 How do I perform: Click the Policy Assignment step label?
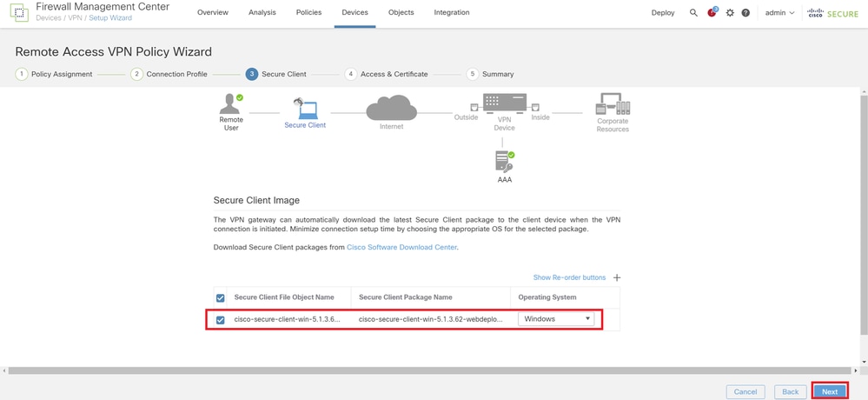click(x=62, y=74)
